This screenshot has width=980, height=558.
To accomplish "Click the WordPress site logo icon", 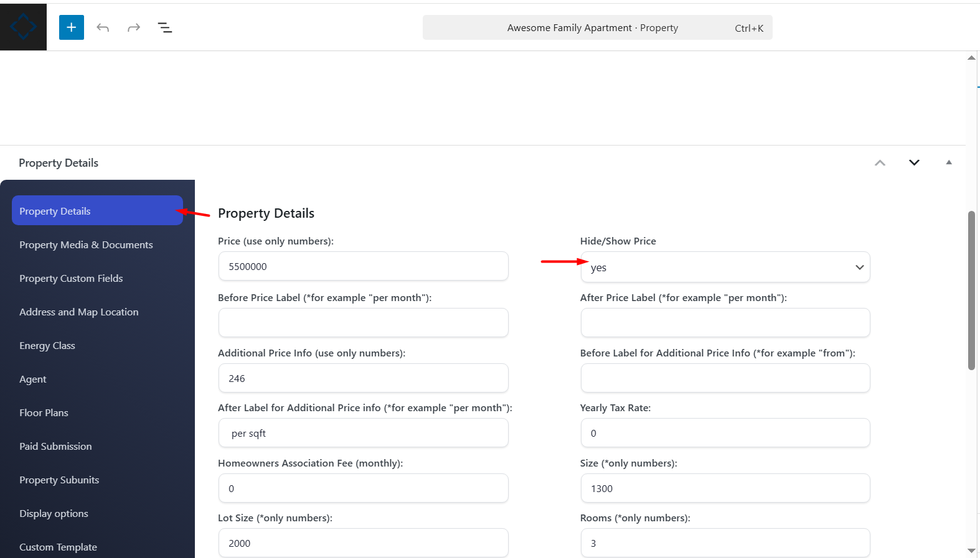I will (23, 27).
